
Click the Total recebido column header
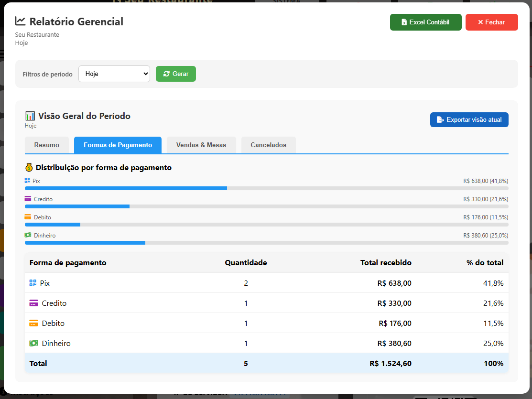pos(386,263)
